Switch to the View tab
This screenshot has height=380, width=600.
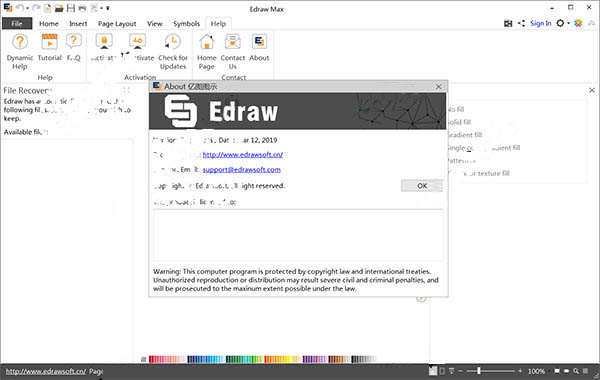(155, 23)
